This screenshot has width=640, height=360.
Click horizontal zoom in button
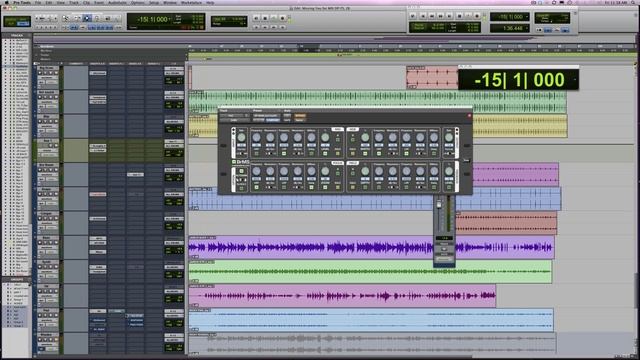tap(56, 18)
